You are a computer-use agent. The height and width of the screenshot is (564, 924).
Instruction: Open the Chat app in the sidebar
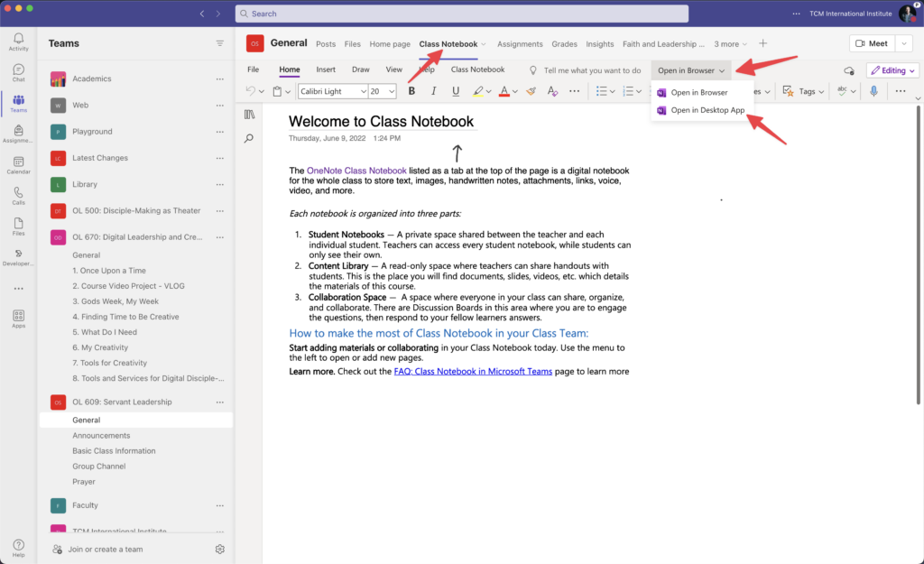pyautogui.click(x=18, y=72)
